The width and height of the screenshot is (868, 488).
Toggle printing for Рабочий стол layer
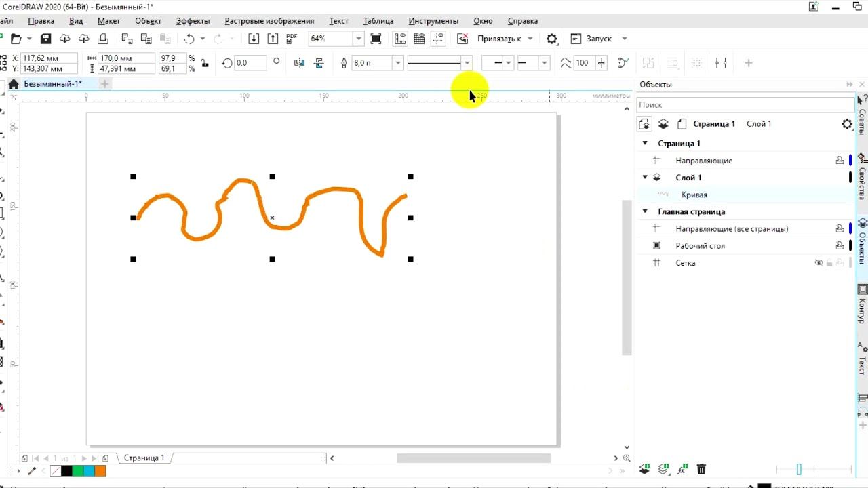(840, 245)
